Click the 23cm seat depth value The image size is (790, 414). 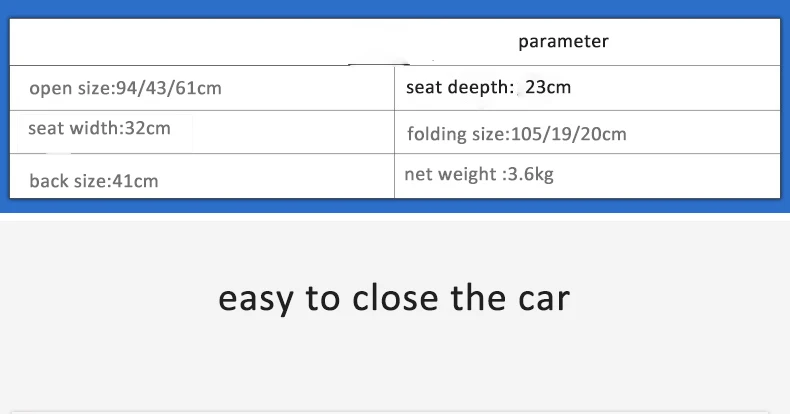(x=548, y=88)
